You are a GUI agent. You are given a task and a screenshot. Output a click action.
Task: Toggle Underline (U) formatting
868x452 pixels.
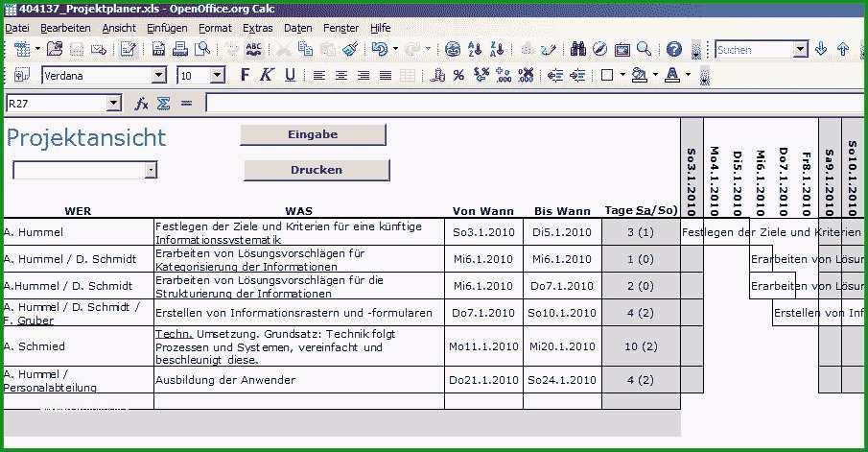tap(290, 75)
